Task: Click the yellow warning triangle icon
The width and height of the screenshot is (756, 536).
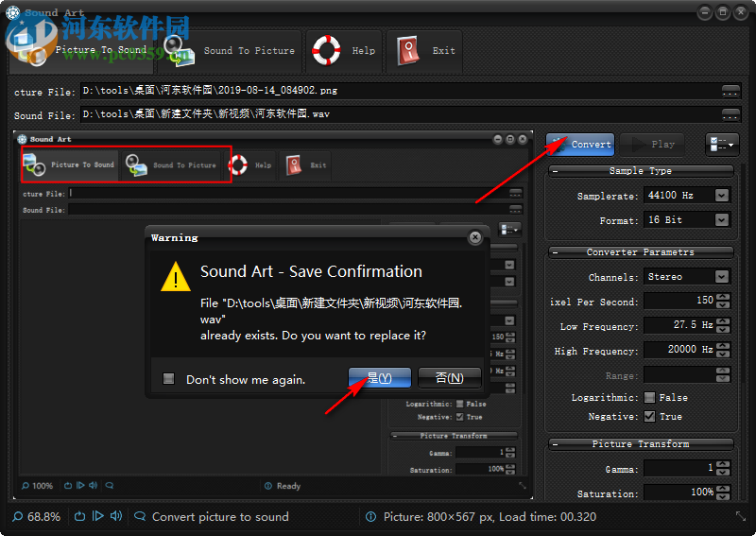Action: tap(176, 277)
